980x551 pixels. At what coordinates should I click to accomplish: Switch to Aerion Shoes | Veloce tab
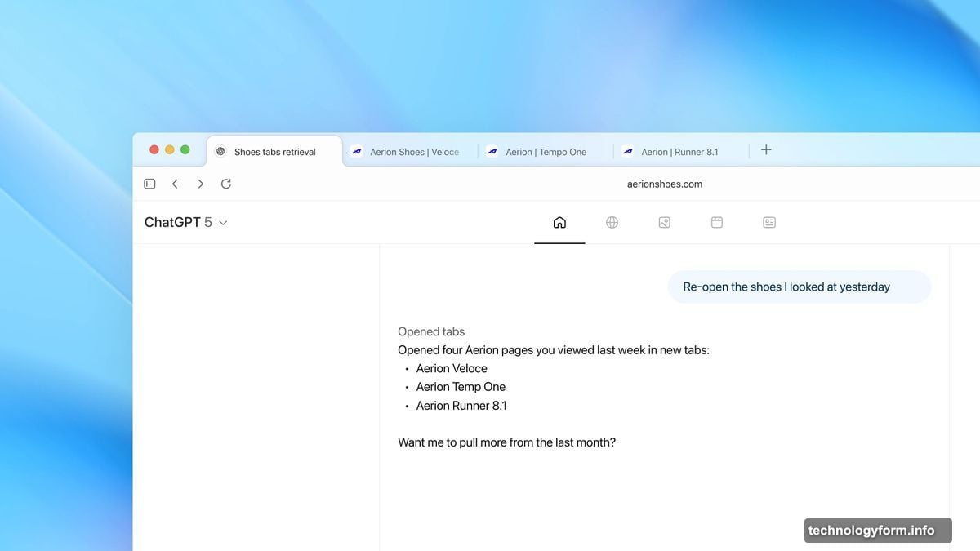(410, 152)
